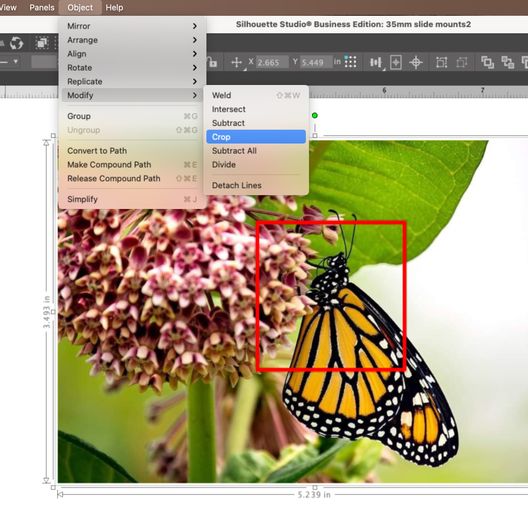This screenshot has width=528, height=525.
Task: Click the registration target crosshair icon
Action: (x=416, y=62)
